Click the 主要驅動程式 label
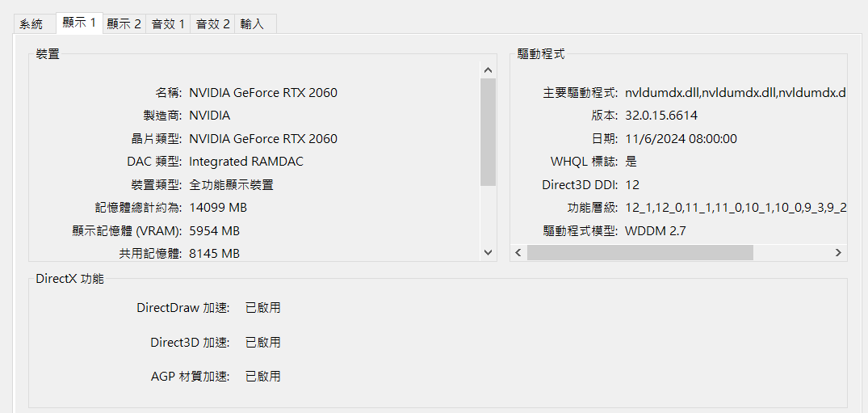Viewport: 868px width, 413px height. [x=581, y=93]
